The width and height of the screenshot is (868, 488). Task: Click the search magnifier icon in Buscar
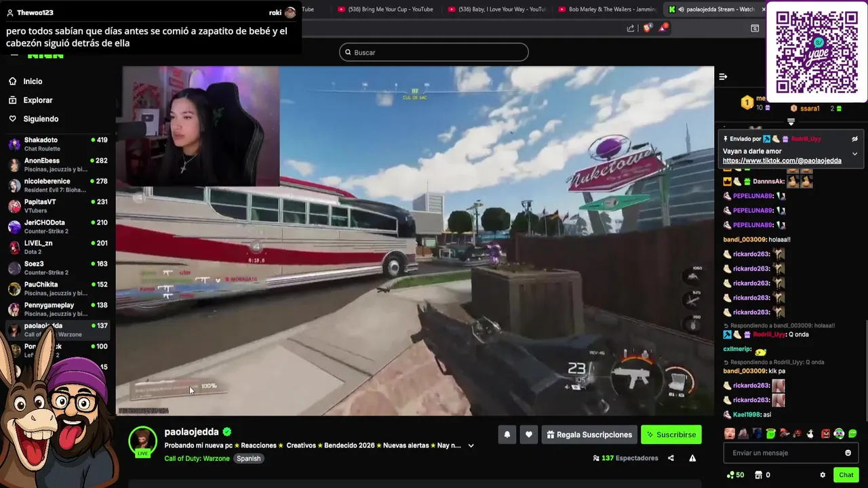(349, 52)
